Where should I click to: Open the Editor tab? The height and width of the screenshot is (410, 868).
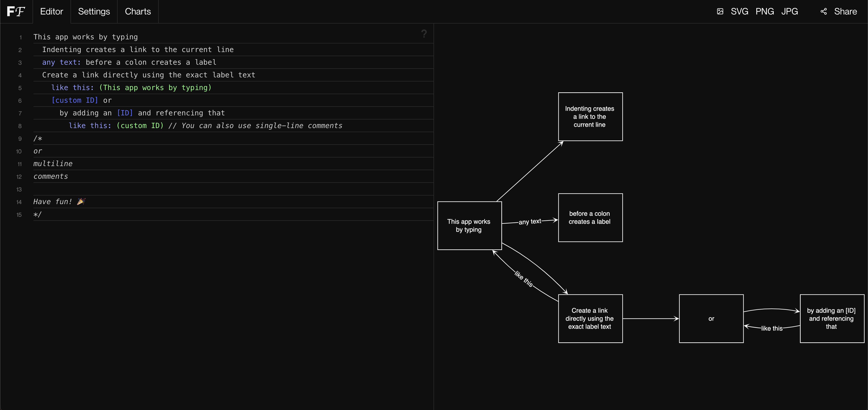(52, 12)
